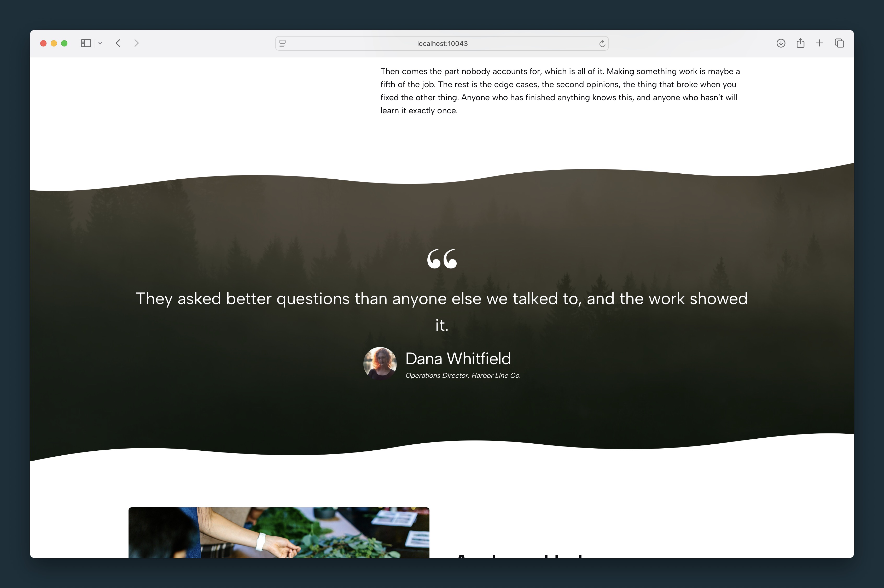Minimize the Safari window
Screen dimensions: 884x588
click(x=54, y=43)
